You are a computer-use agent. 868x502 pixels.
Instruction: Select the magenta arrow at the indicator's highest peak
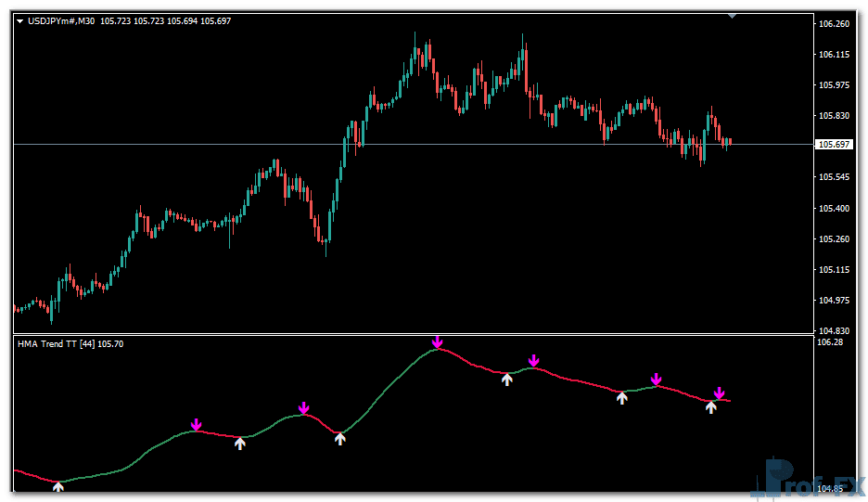pos(438,344)
